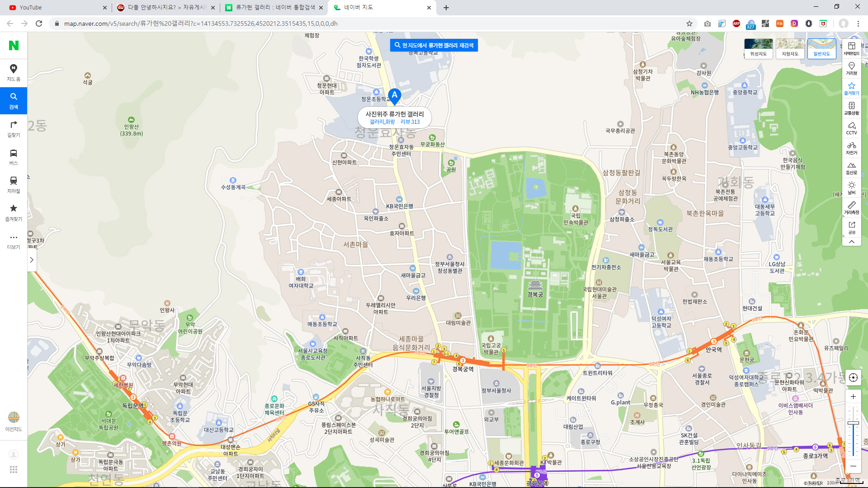Image resolution: width=868 pixels, height=488 pixels.
Task: Switch to 위성지도 satellite map
Action: click(758, 48)
